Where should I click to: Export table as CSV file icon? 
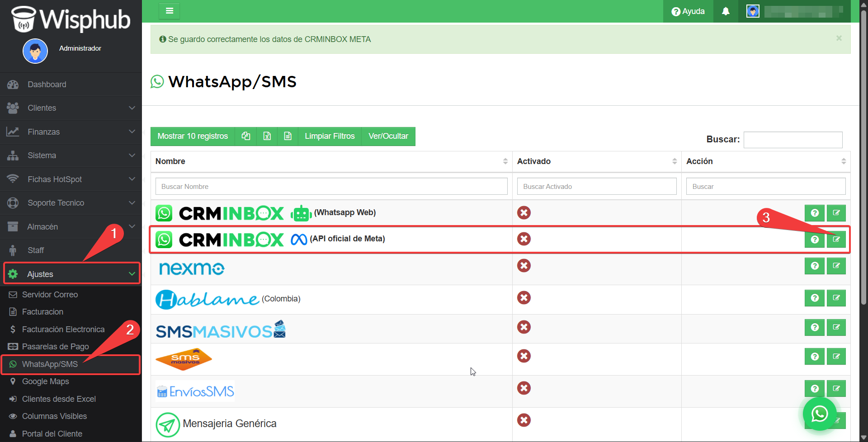pos(288,136)
